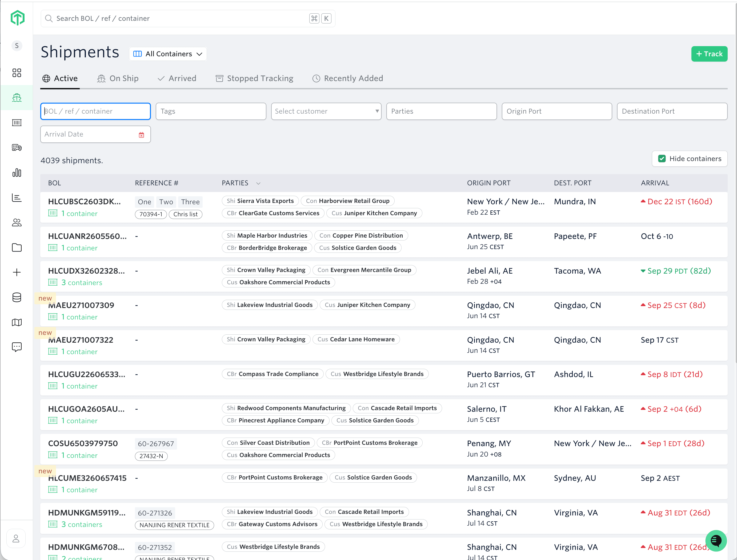Expand 1 container under MAEU271007322

[x=79, y=351]
